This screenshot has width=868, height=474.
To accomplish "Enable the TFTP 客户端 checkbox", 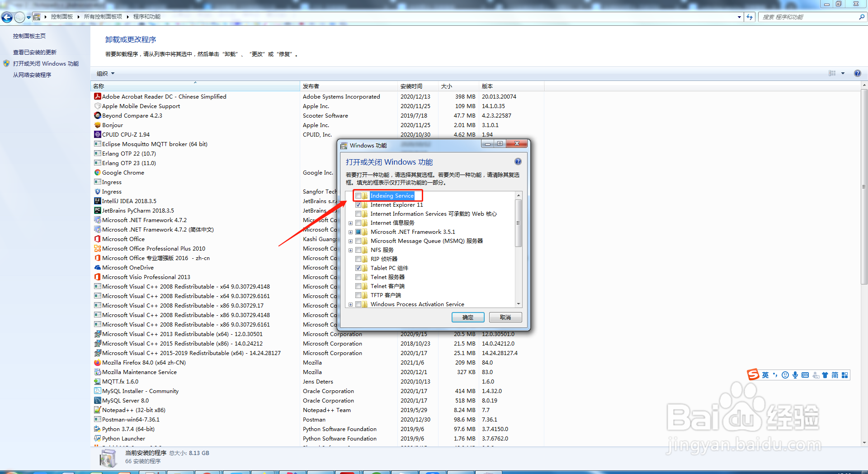I will click(x=358, y=295).
